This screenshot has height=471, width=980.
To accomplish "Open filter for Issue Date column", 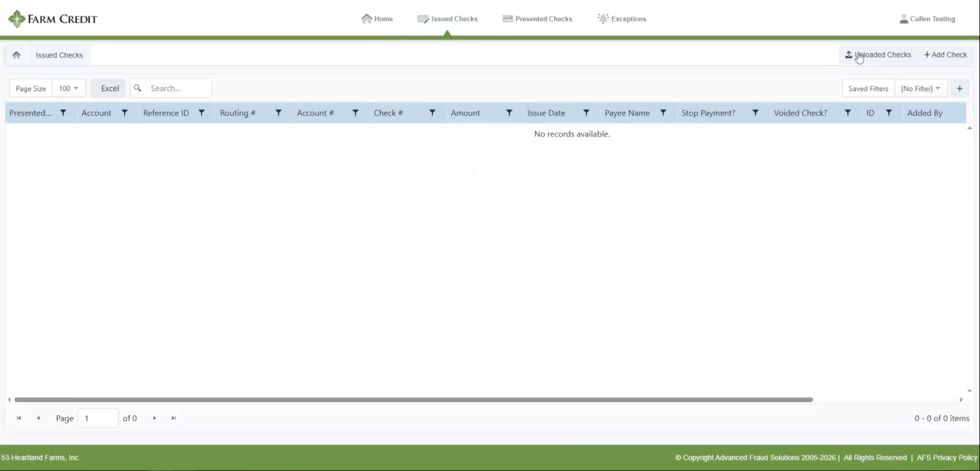I will tap(586, 113).
